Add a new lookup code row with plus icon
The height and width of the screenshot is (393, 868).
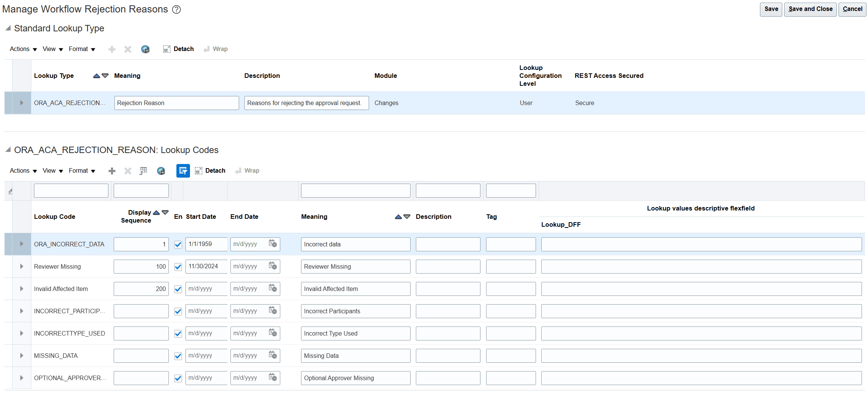(112, 171)
